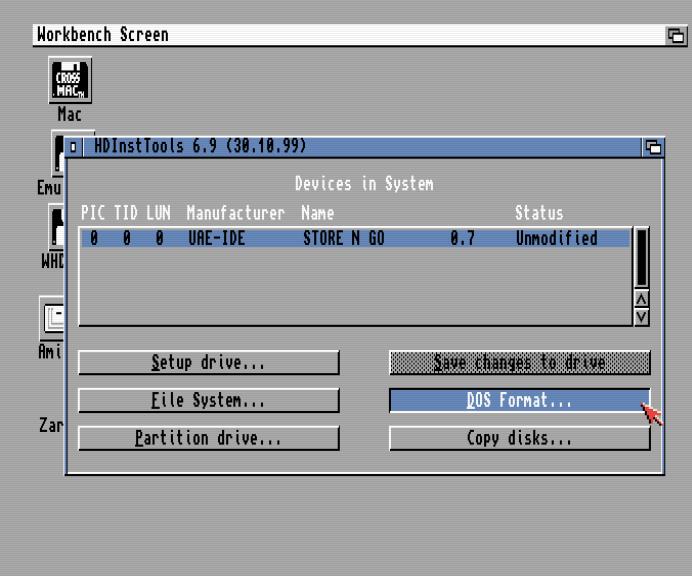Click the HDInstTools window depth gadget
The image size is (692, 576).
pyautogui.click(x=654, y=148)
